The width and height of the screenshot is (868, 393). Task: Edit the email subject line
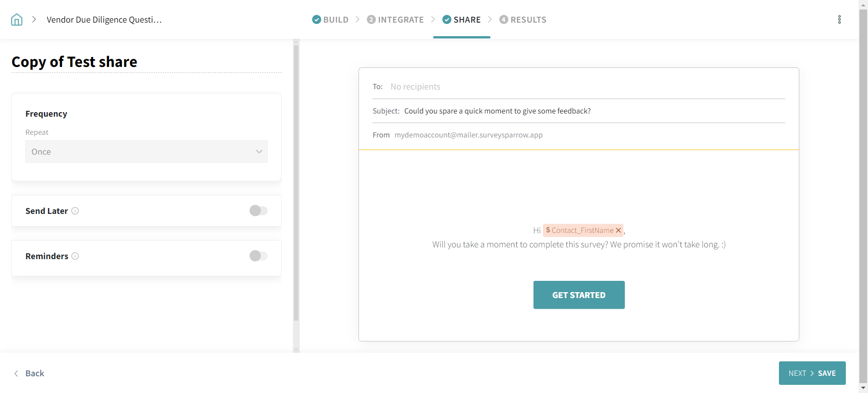point(497,111)
